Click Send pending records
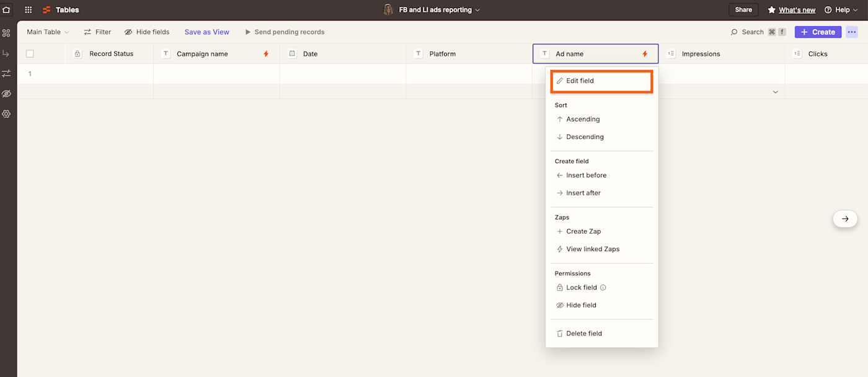Viewport: 868px width, 377px height. (285, 32)
